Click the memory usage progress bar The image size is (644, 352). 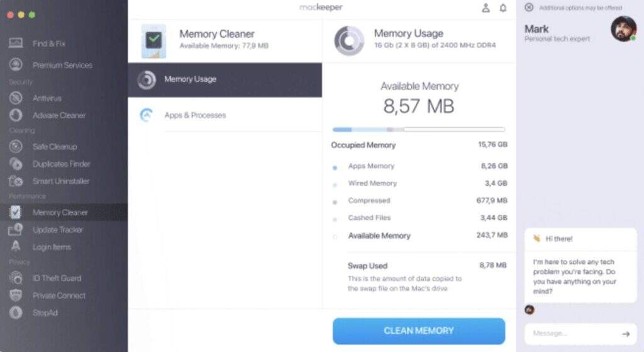[x=418, y=130]
